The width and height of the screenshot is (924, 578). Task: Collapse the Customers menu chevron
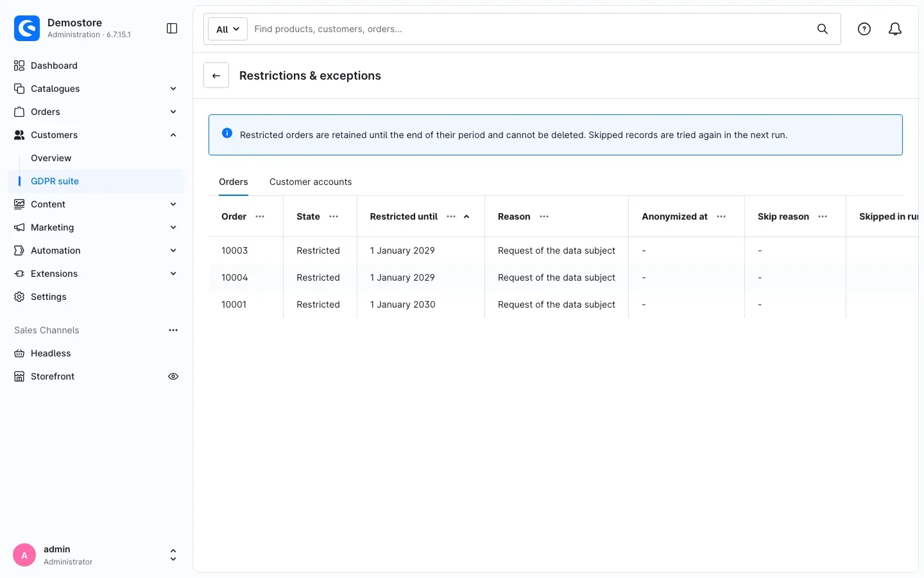(x=173, y=135)
